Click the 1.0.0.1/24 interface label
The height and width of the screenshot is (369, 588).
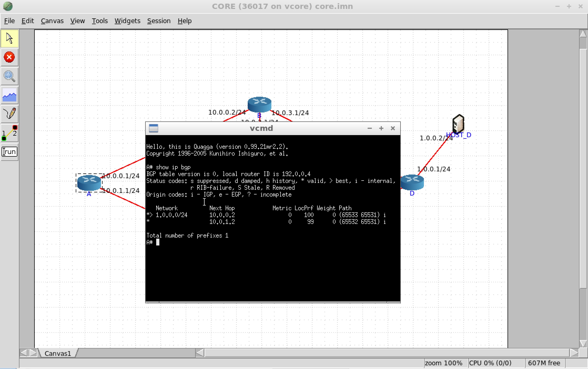point(434,169)
